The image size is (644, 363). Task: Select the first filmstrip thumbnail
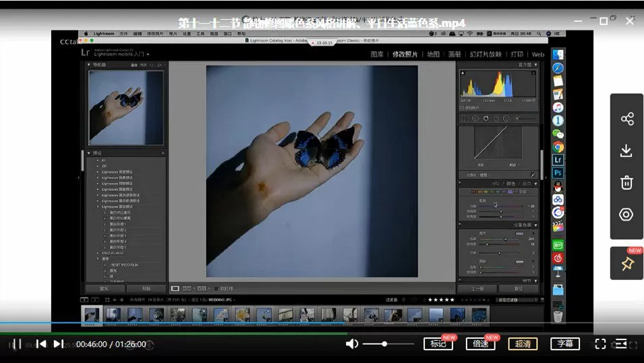point(91,314)
